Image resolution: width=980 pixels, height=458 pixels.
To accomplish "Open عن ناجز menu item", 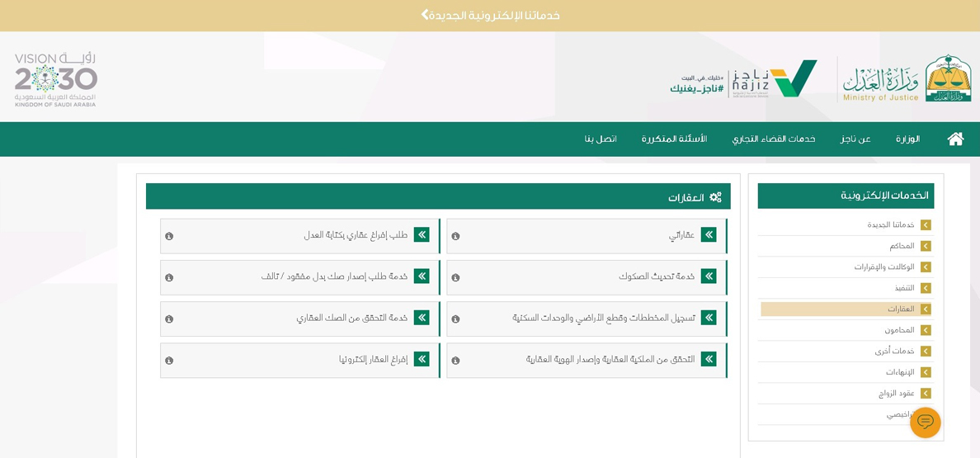I will pyautogui.click(x=855, y=139).
